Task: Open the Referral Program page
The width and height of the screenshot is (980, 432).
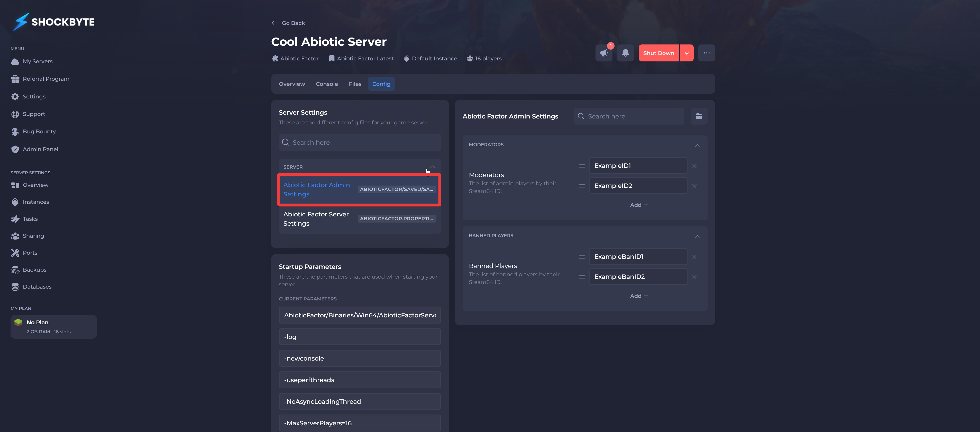Action: (x=40, y=79)
